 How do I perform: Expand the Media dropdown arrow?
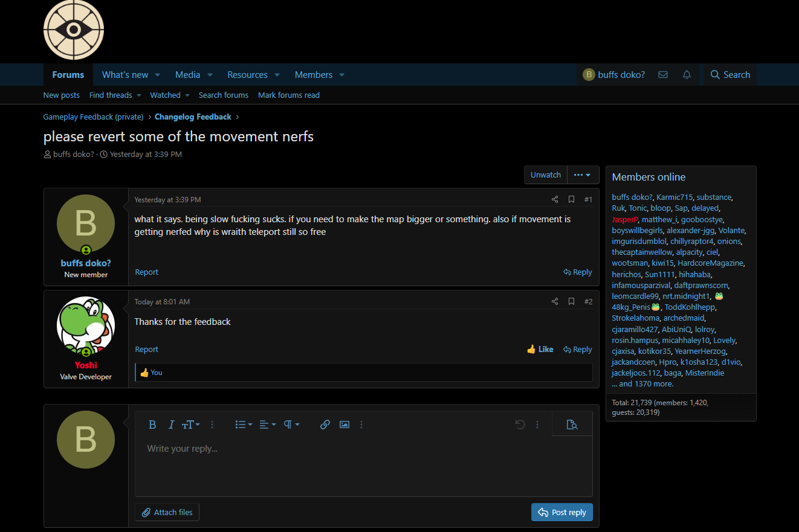210,75
